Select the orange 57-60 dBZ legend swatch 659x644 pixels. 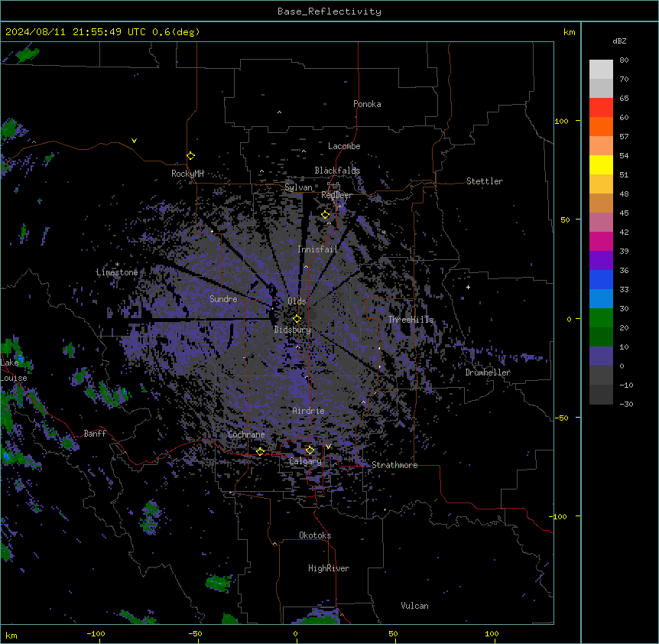pyautogui.click(x=601, y=126)
